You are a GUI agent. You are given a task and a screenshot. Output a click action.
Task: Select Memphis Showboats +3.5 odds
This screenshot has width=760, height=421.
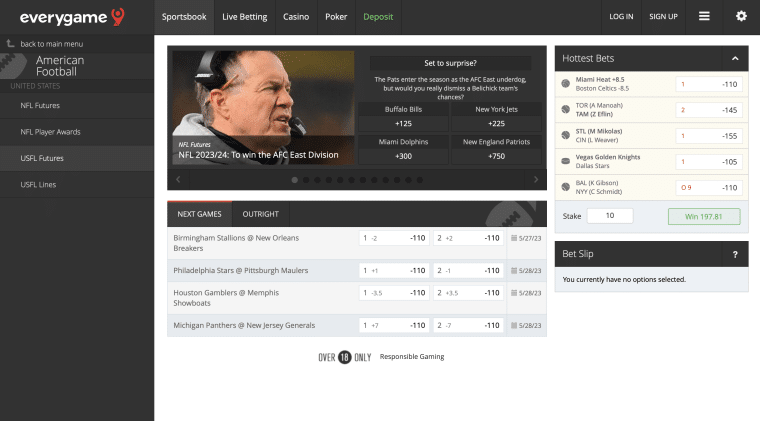468,293
